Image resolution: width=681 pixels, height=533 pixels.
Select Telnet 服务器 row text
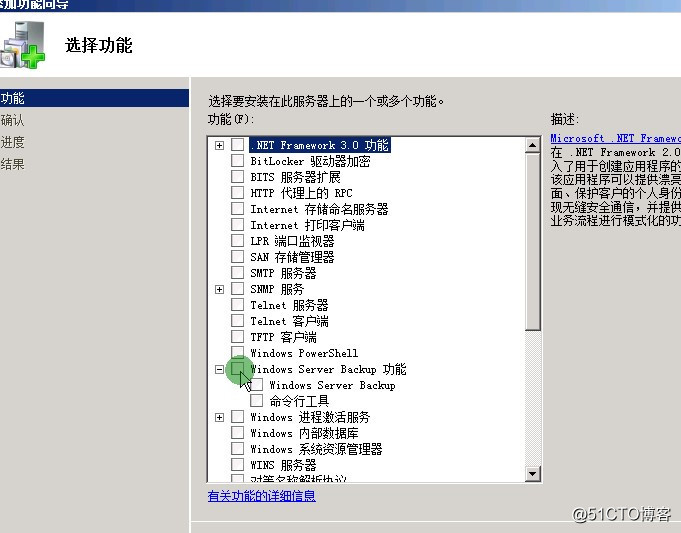pos(289,305)
